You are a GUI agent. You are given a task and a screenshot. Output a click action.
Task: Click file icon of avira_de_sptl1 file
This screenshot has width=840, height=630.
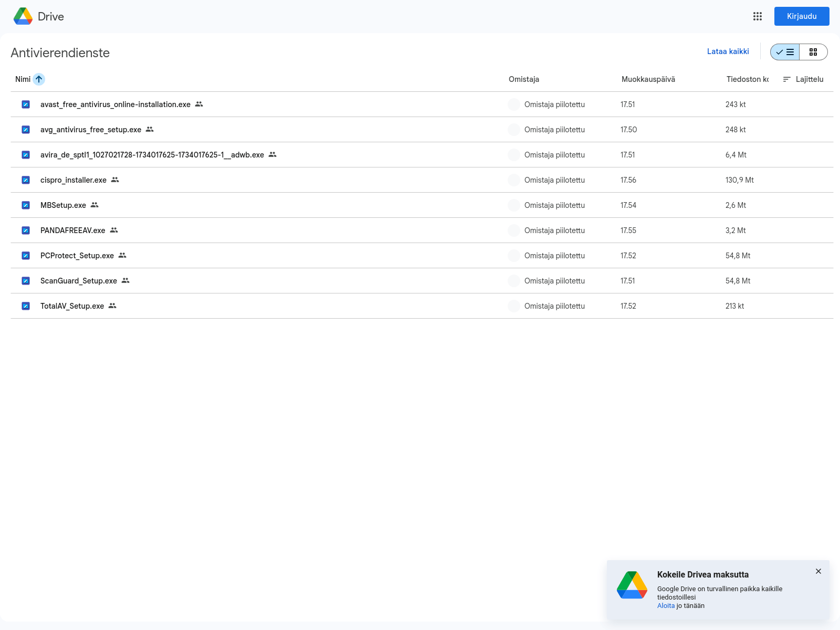click(x=26, y=155)
